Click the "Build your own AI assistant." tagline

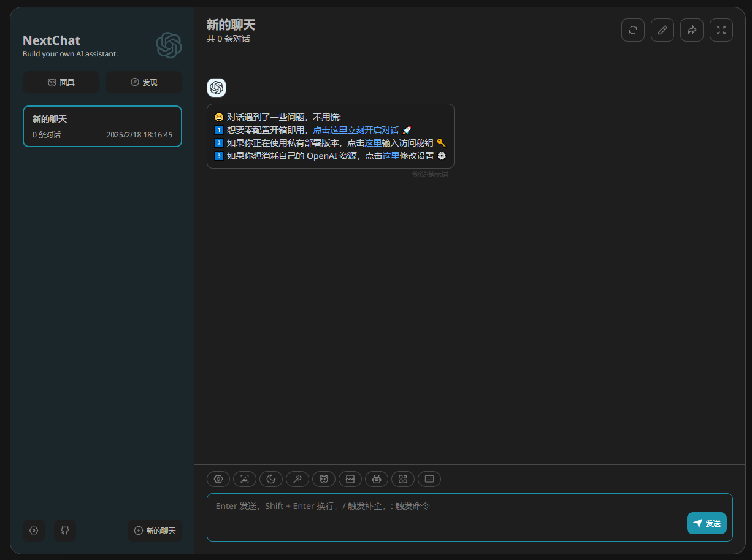pyautogui.click(x=70, y=54)
